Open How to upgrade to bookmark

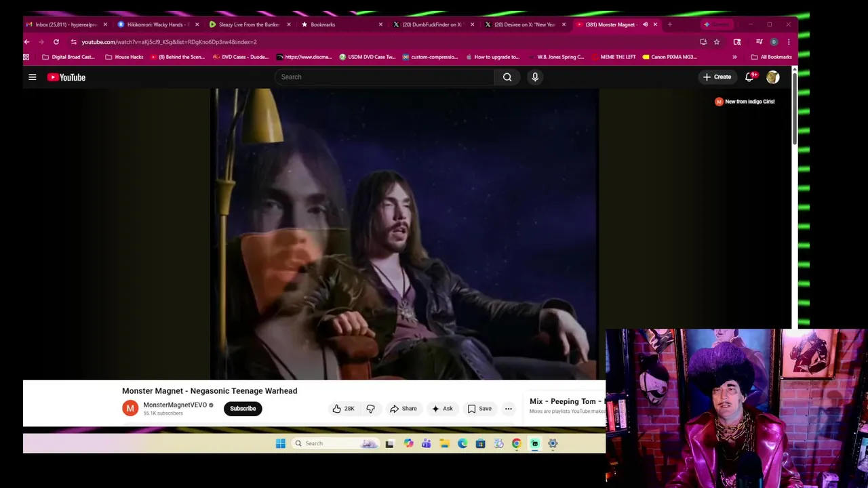(492, 57)
